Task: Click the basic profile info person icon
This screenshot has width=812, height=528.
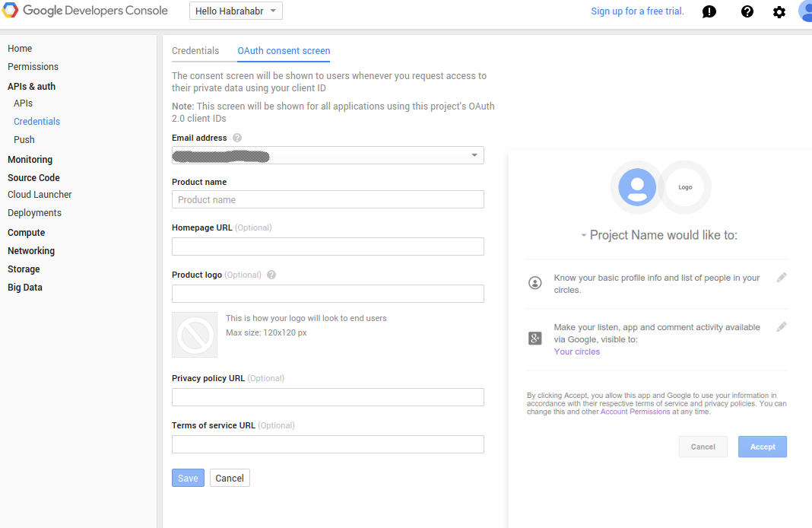Action: (x=535, y=283)
